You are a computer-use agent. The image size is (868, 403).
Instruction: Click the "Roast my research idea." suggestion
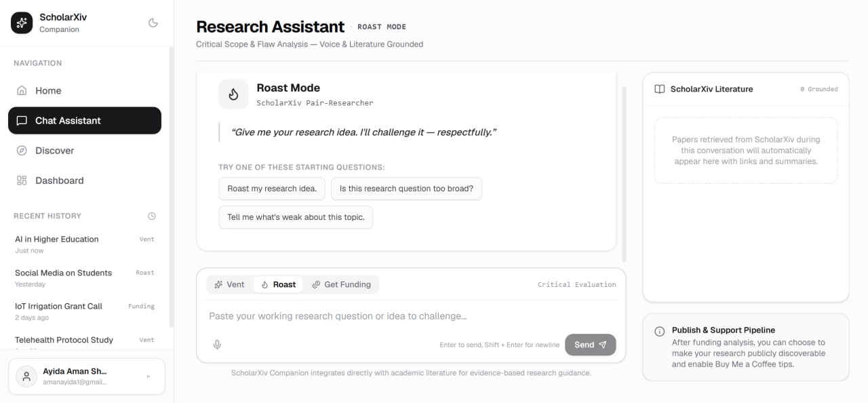coord(272,189)
